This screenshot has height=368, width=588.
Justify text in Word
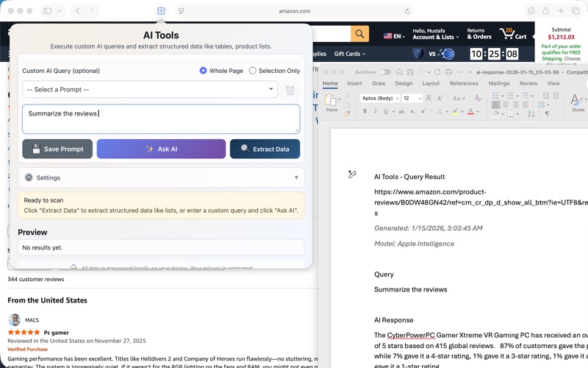click(526, 105)
